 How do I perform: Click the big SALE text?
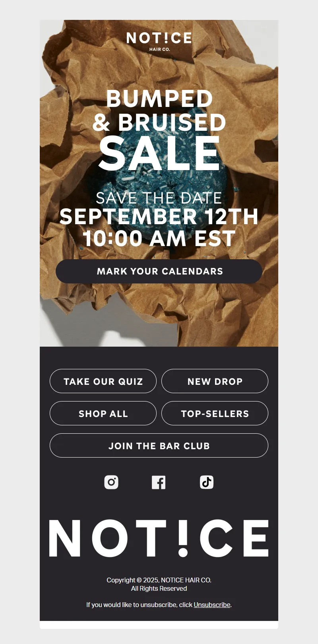point(159,154)
